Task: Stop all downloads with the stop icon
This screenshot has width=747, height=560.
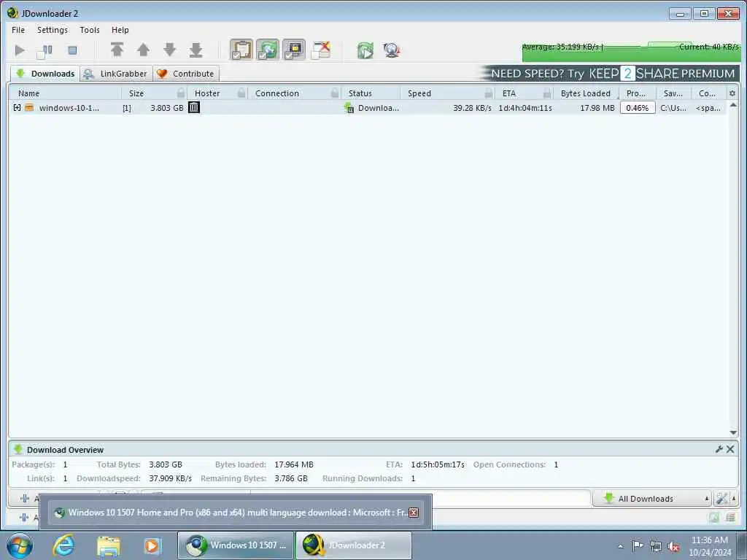Action: point(72,50)
